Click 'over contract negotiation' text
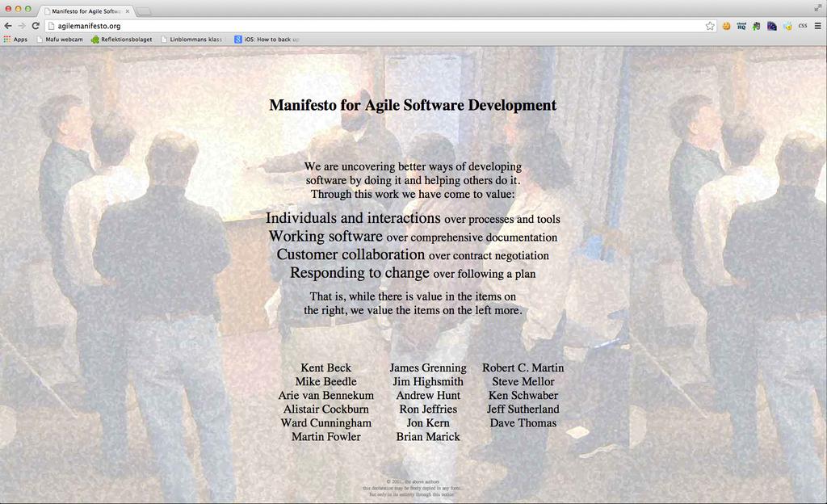 [x=489, y=256]
